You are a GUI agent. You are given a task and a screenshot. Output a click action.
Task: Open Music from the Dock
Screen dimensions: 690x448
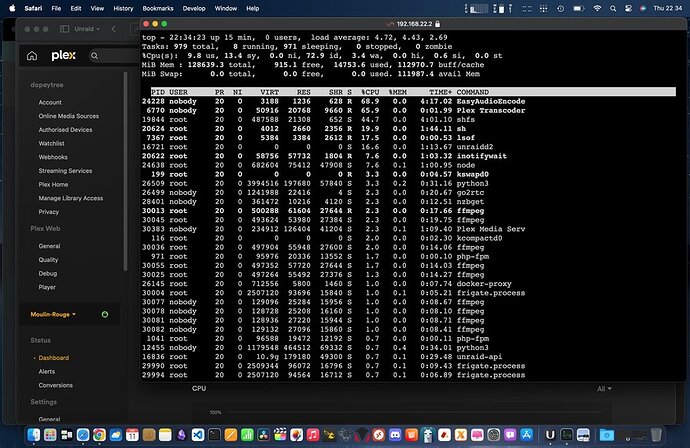click(313, 435)
